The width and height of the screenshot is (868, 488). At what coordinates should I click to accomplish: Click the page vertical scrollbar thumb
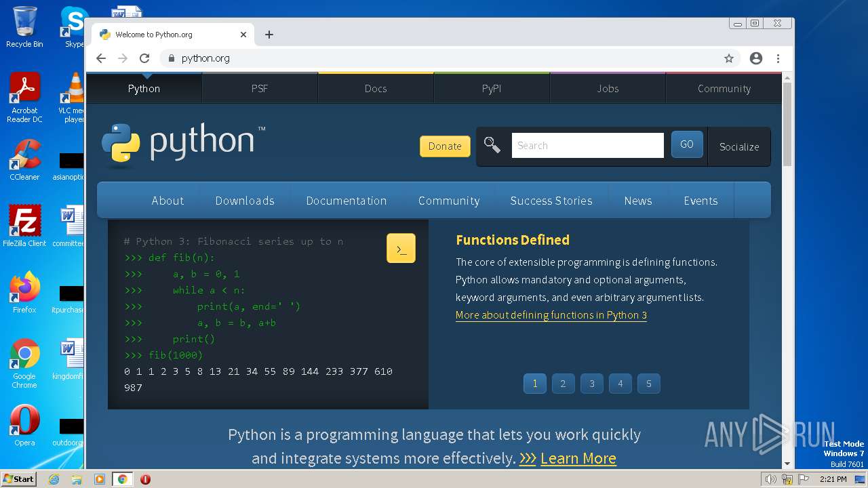pos(787,124)
